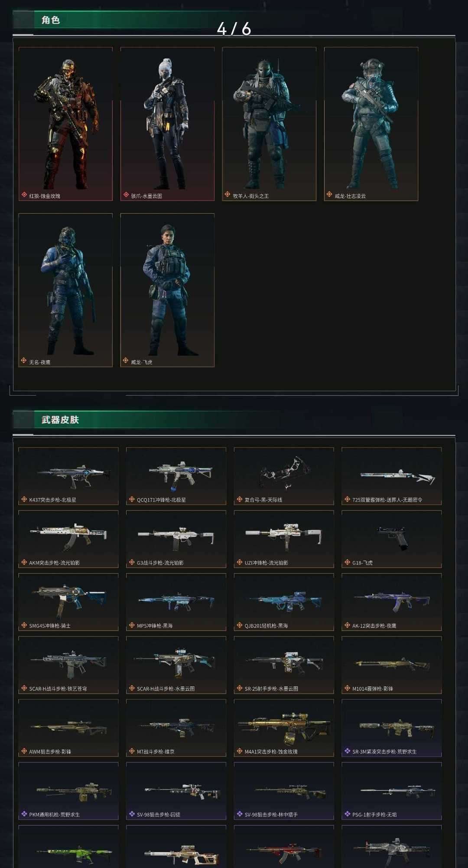Click the 武器皮肤 section header
468x868 pixels.
click(60, 420)
